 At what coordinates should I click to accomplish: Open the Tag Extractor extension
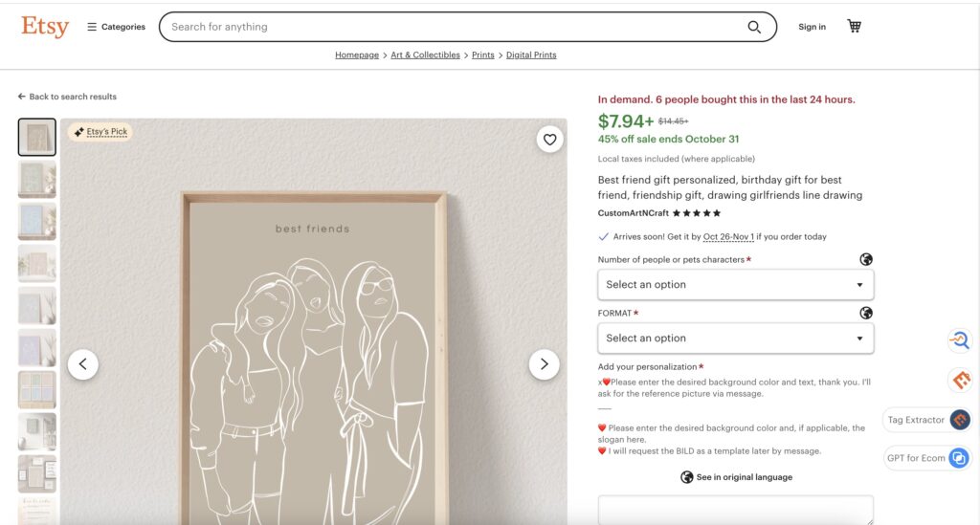[x=926, y=420]
